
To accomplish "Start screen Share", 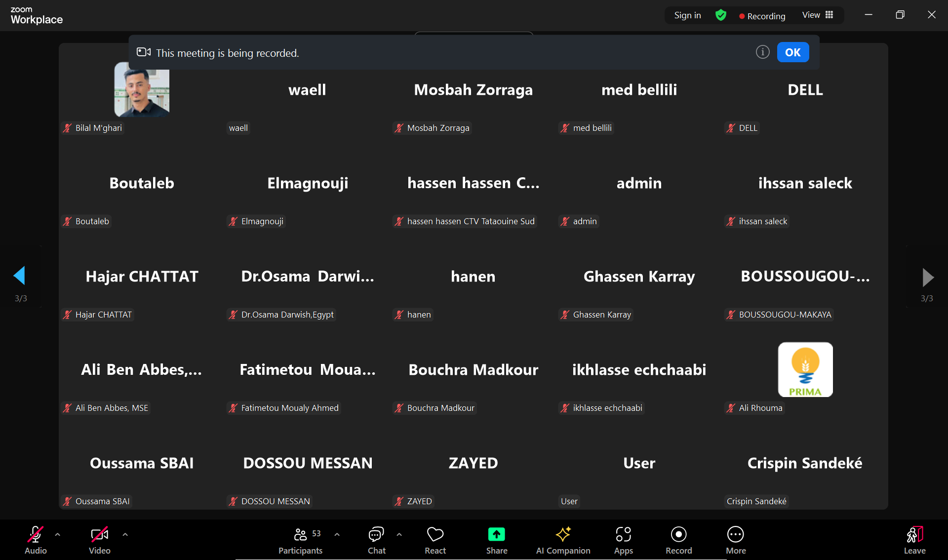I will (x=496, y=535).
